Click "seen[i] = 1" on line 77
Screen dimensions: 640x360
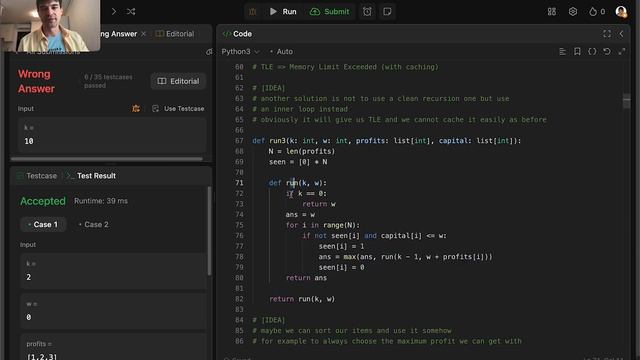tap(341, 247)
